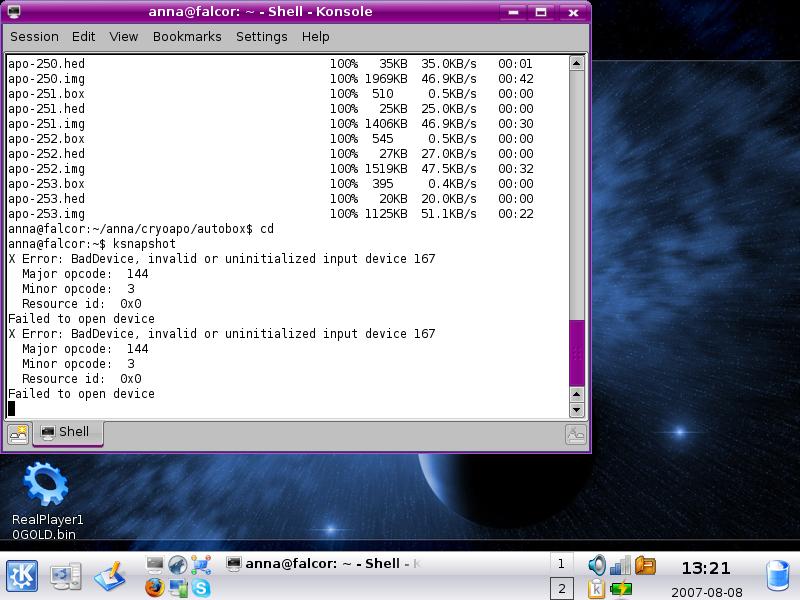Launch Skype from the panel

[202, 587]
